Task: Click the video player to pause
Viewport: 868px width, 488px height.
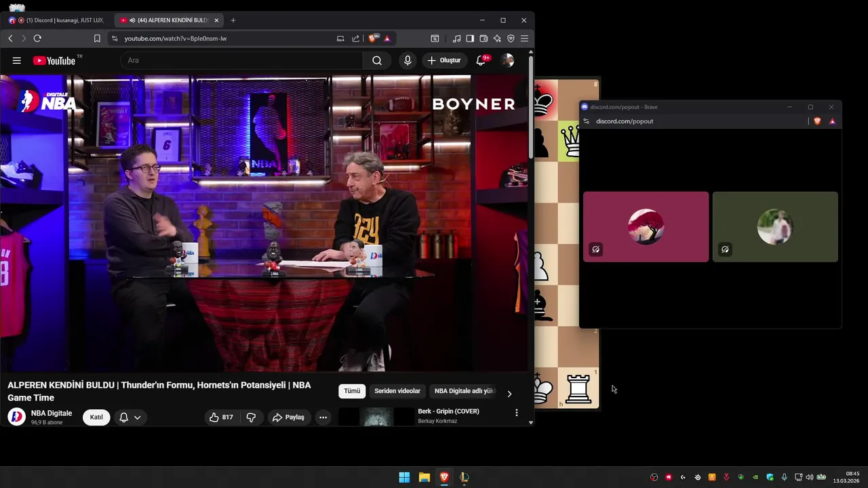Action: click(x=264, y=224)
